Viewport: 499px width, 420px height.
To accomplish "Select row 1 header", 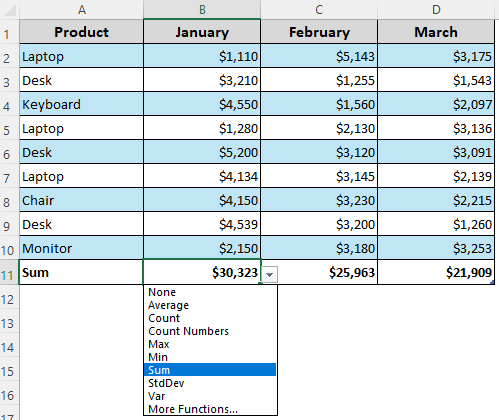I will coord(10,32).
